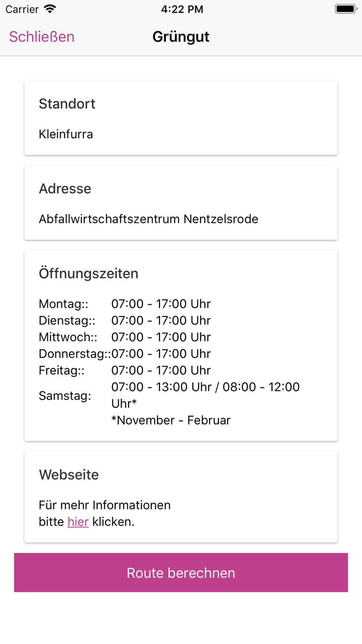The height and width of the screenshot is (644, 362).
Task: Tap the Schließen button
Action: [x=42, y=37]
